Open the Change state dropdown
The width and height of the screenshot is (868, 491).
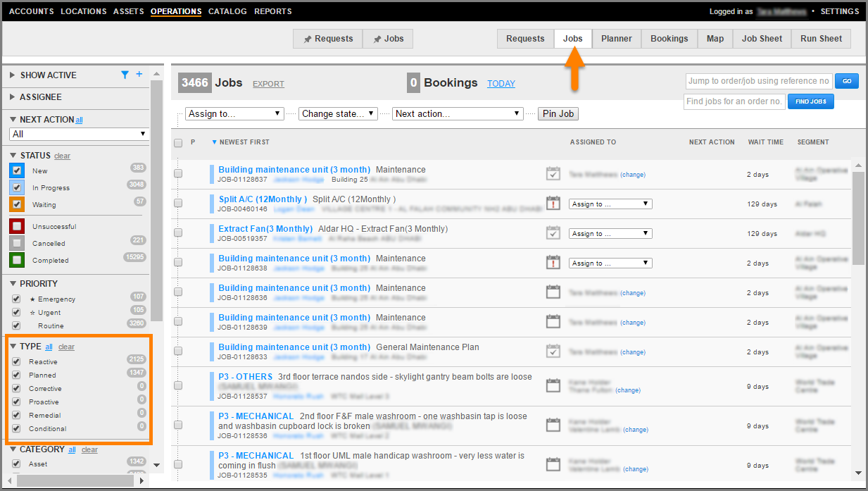click(338, 113)
